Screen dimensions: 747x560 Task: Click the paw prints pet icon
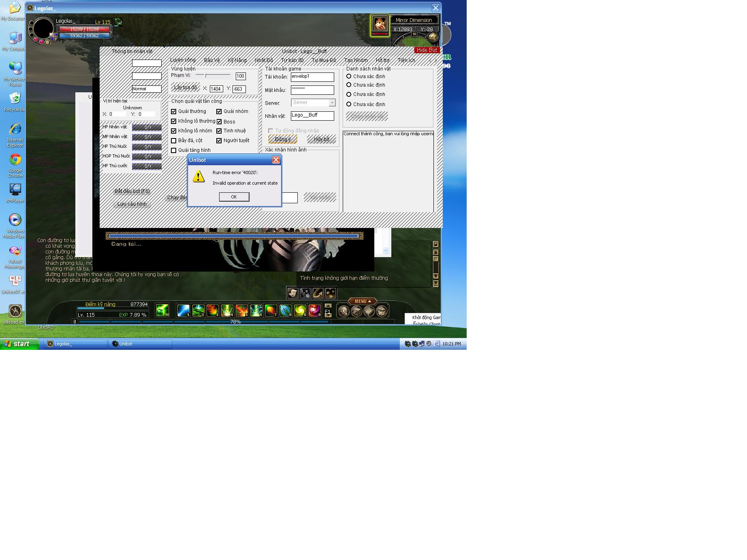331,293
